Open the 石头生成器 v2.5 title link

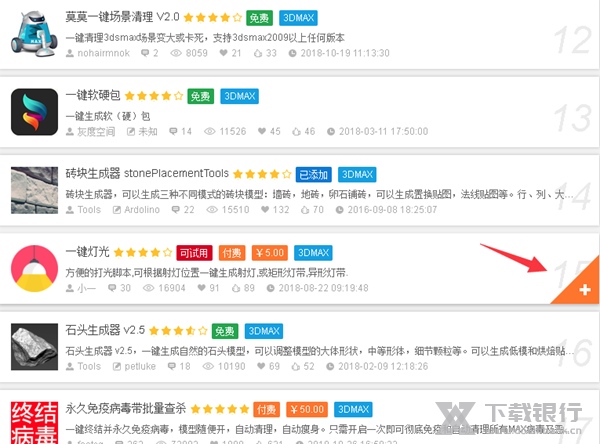(105, 330)
